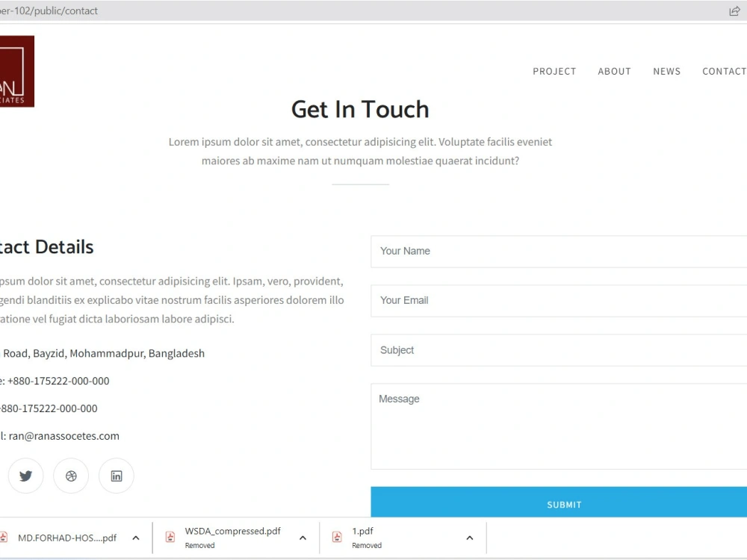Open the company's Twitter profile icon
Screen dimensions: 747x560
tap(25, 476)
